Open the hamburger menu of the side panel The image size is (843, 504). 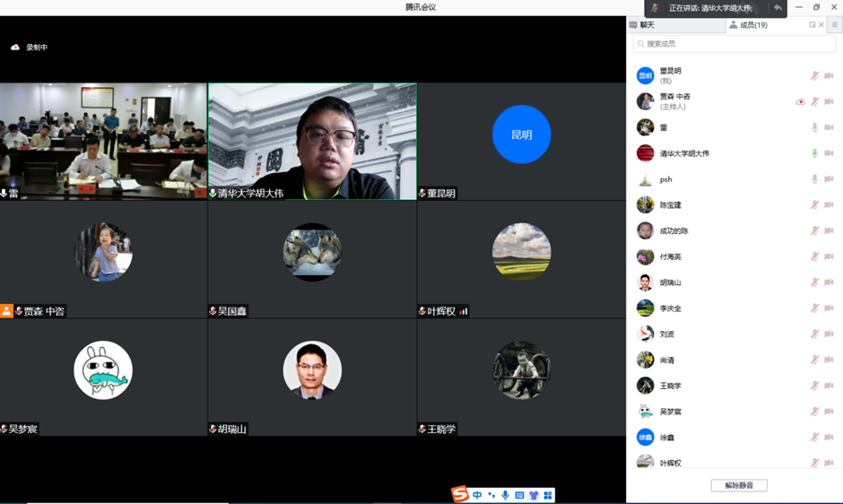(x=834, y=25)
